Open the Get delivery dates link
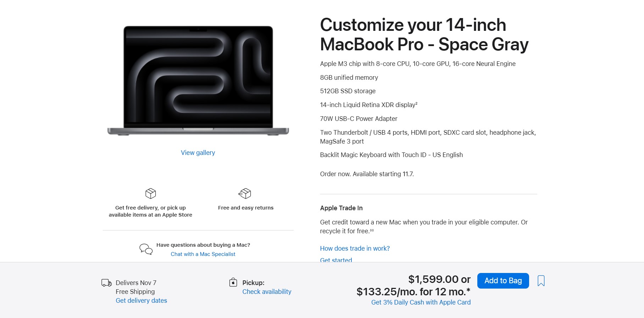The width and height of the screenshot is (644, 318). (141, 301)
